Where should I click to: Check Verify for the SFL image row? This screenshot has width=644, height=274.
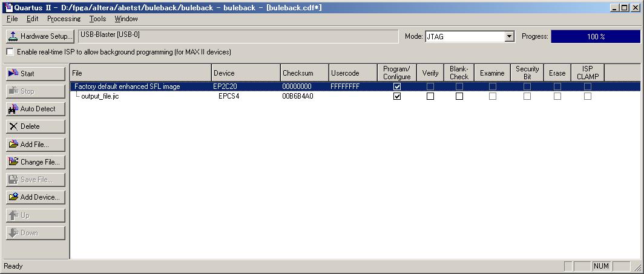pyautogui.click(x=430, y=86)
